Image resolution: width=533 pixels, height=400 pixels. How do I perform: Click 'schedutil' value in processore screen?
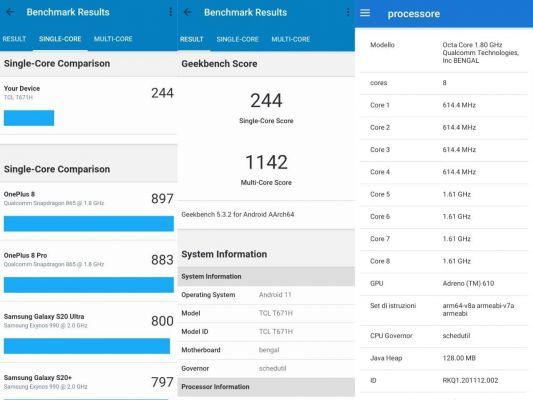point(456,335)
